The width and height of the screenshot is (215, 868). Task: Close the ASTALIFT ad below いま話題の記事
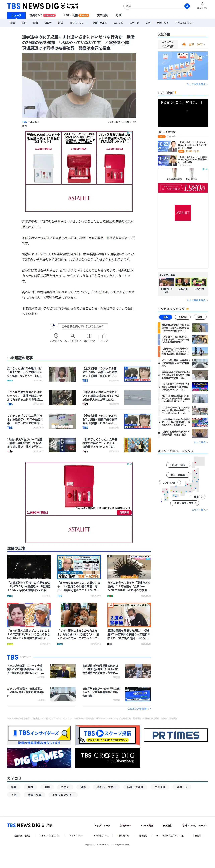click(131, 464)
